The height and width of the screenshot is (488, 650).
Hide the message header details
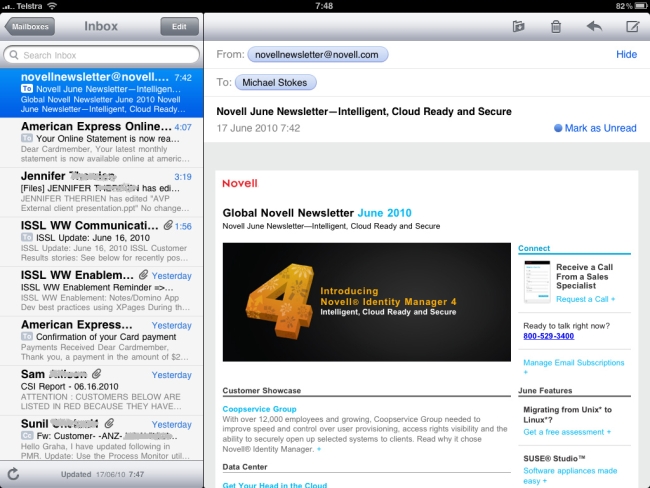point(626,54)
